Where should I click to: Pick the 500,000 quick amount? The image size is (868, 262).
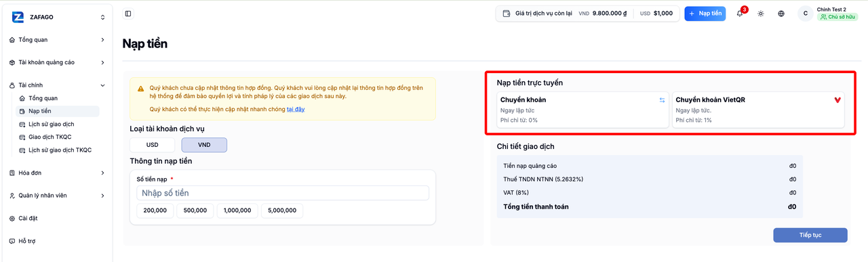pyautogui.click(x=195, y=211)
